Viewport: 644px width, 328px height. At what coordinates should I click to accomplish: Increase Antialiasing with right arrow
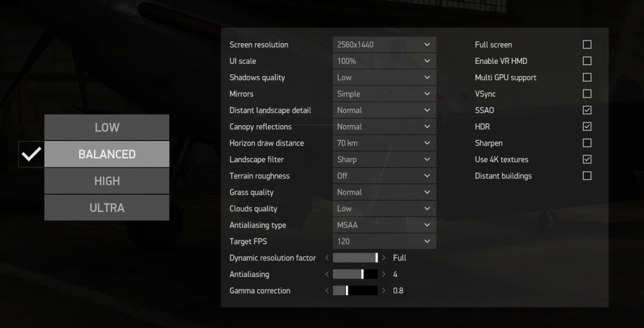pos(384,274)
